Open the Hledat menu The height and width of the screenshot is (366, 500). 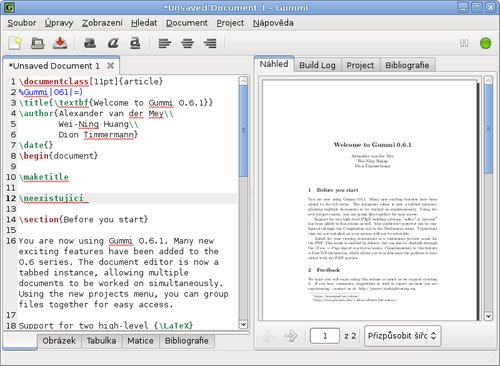click(144, 23)
